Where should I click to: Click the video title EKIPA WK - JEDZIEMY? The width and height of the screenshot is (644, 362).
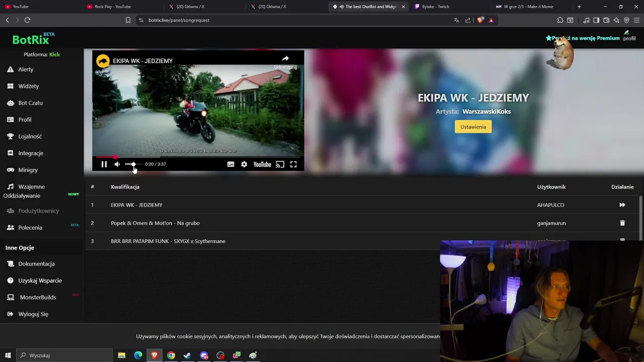coord(143,61)
